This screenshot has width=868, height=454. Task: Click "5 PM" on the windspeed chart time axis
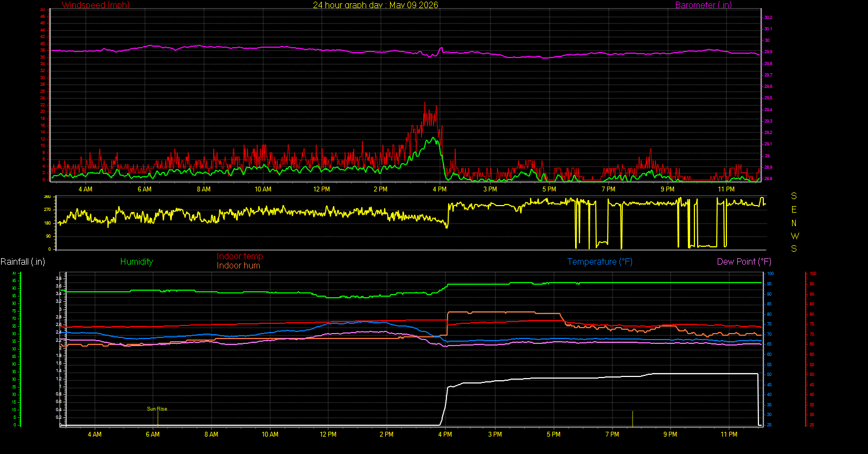coord(549,189)
